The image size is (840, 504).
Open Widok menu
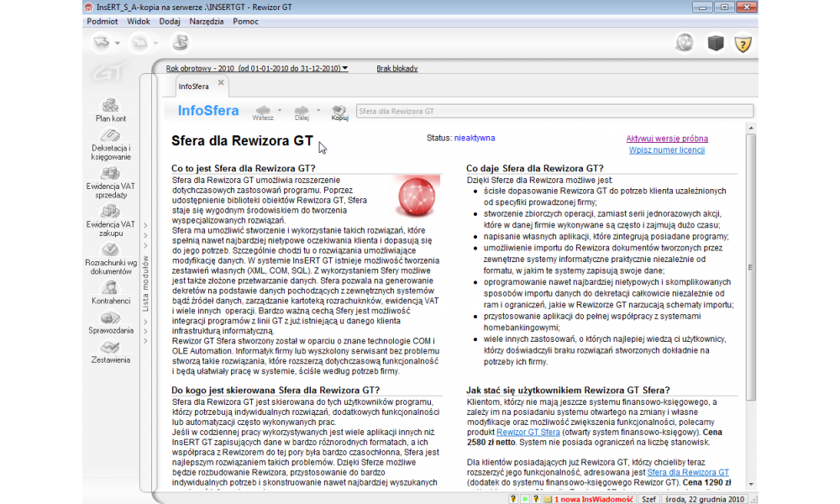[x=139, y=22]
